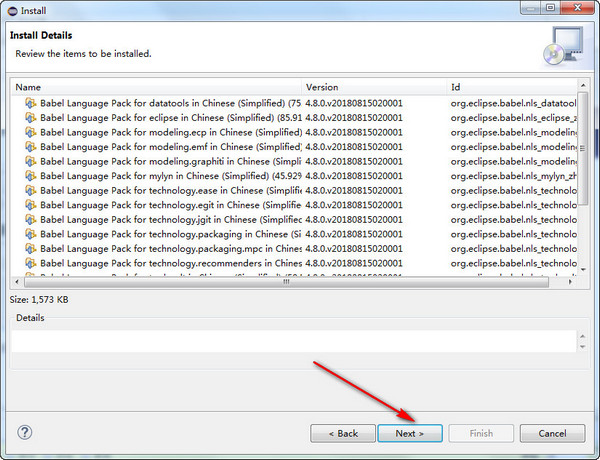
Task: Click the Details box scroll up arrow
Action: pyautogui.click(x=582, y=336)
